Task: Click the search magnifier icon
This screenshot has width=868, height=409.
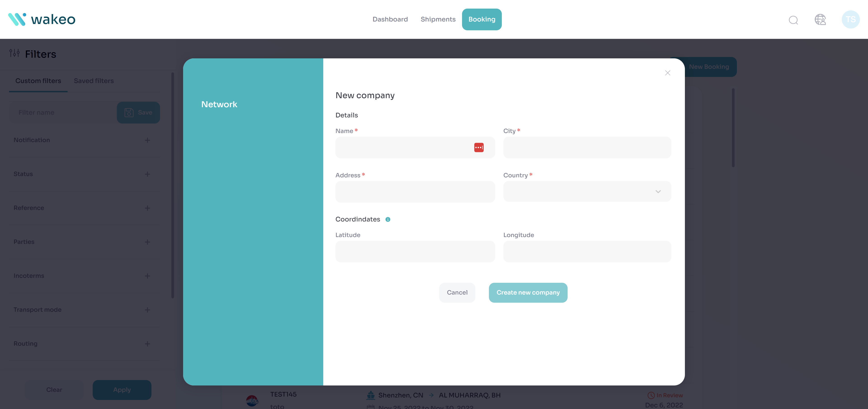Action: pos(793,20)
